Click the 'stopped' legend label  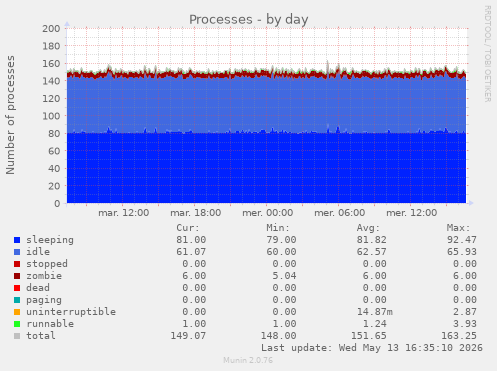click(47, 264)
